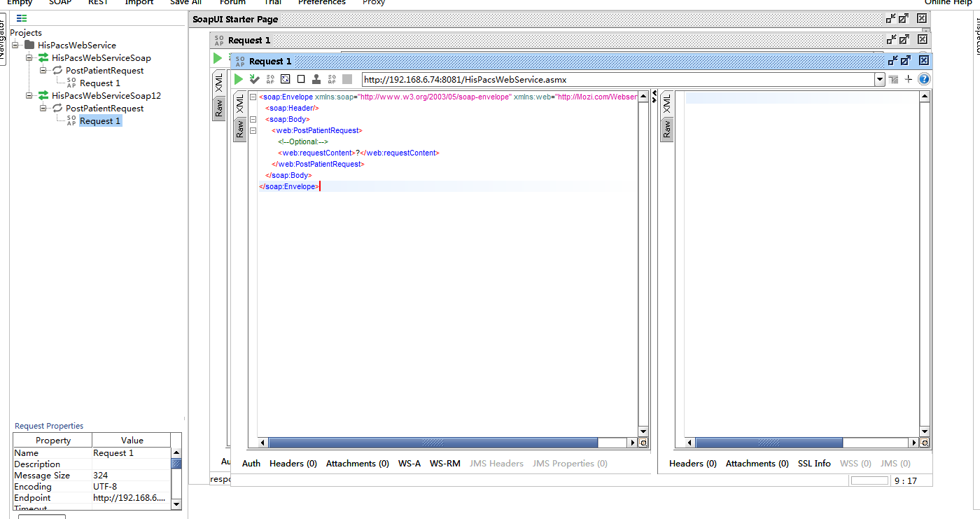The width and height of the screenshot is (980, 519).
Task: Fold the web:PostPatientRequest XML element
Action: [x=253, y=130]
